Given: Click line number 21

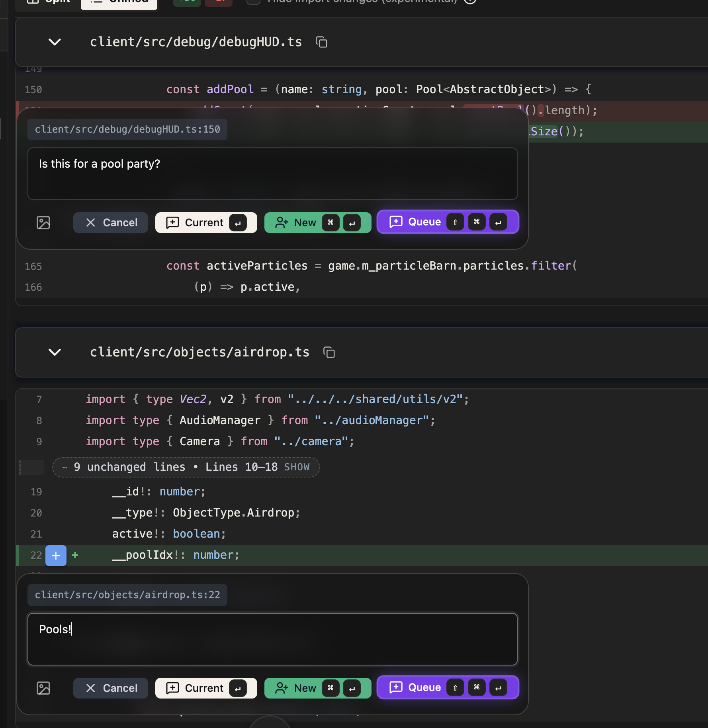Looking at the screenshot, I should point(36,534).
